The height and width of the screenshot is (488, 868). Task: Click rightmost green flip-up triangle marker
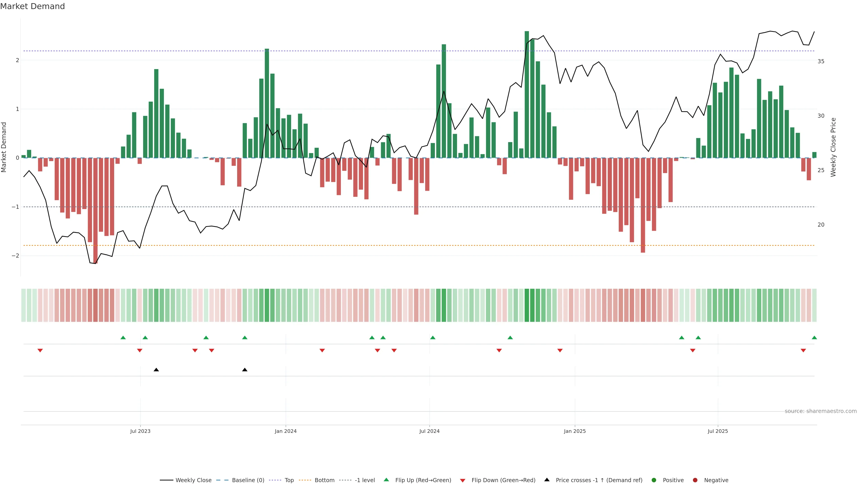coord(814,338)
